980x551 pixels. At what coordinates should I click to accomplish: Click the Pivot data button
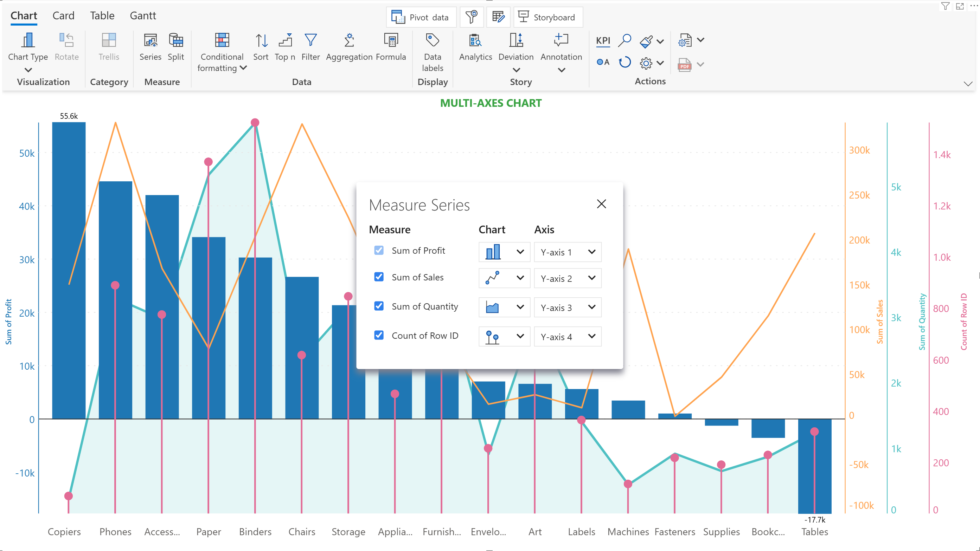coord(421,18)
